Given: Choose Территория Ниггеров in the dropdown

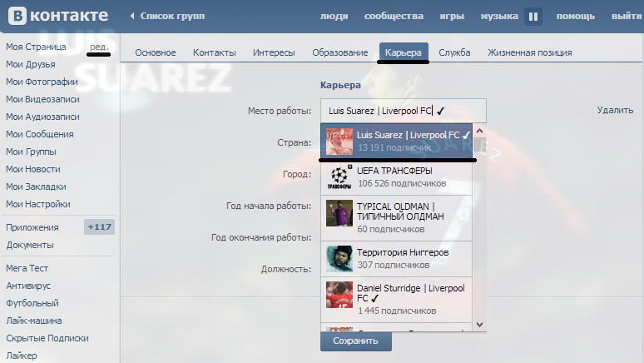Looking at the screenshot, I should tap(396, 259).
